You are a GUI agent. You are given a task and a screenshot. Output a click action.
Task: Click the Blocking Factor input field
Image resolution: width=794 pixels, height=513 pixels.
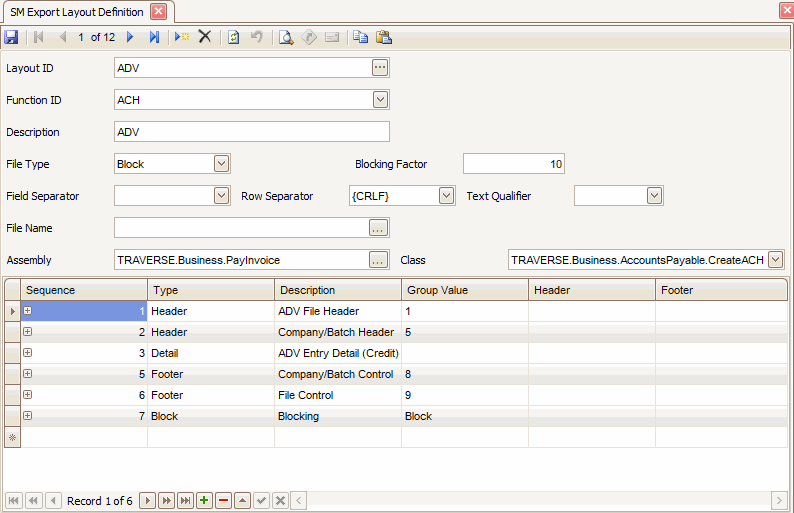pos(513,164)
